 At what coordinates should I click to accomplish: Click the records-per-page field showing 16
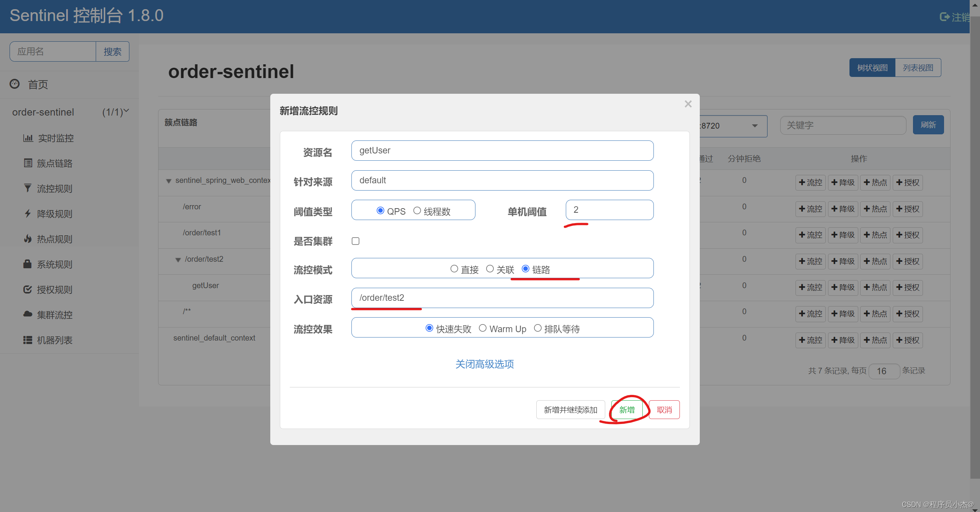pos(884,371)
